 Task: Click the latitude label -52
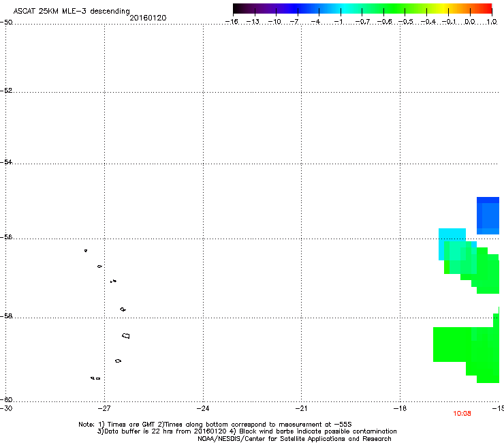coord(6,91)
